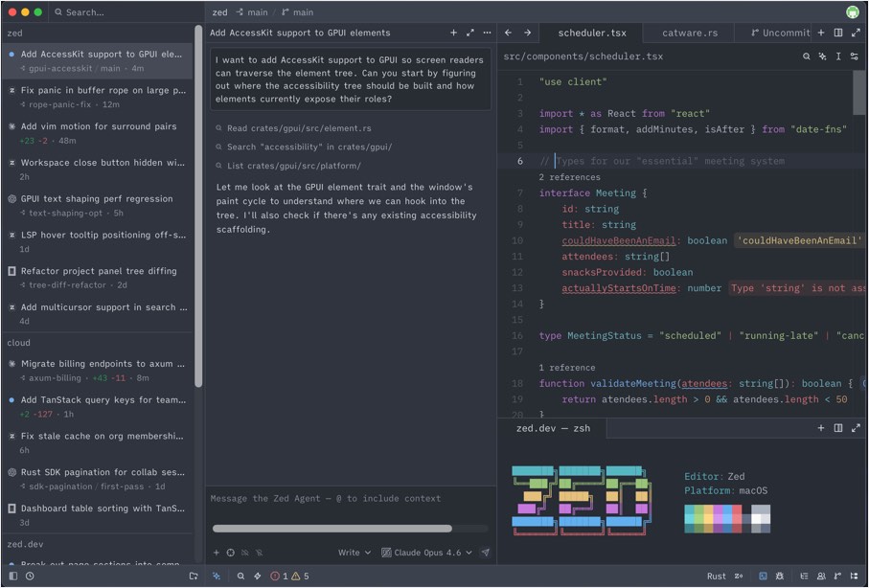869x588 pixels.
Task: Open project search magnifier in status bar
Action: pos(240,576)
